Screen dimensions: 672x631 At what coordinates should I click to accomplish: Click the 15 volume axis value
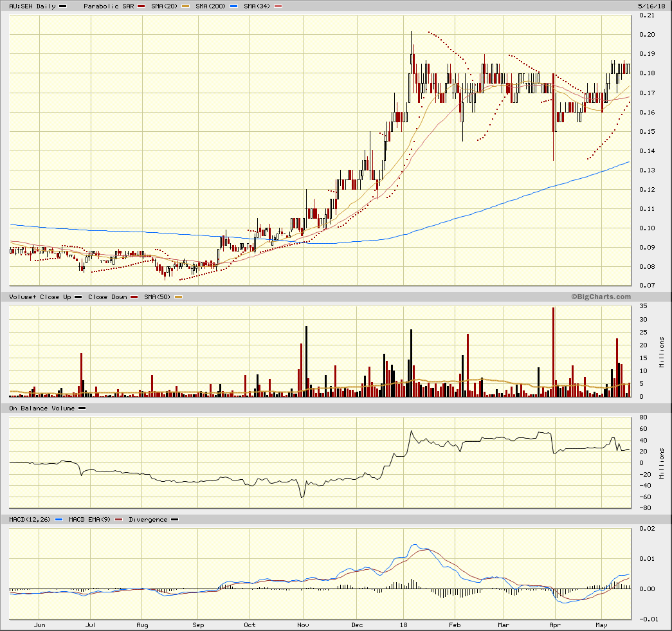point(643,358)
